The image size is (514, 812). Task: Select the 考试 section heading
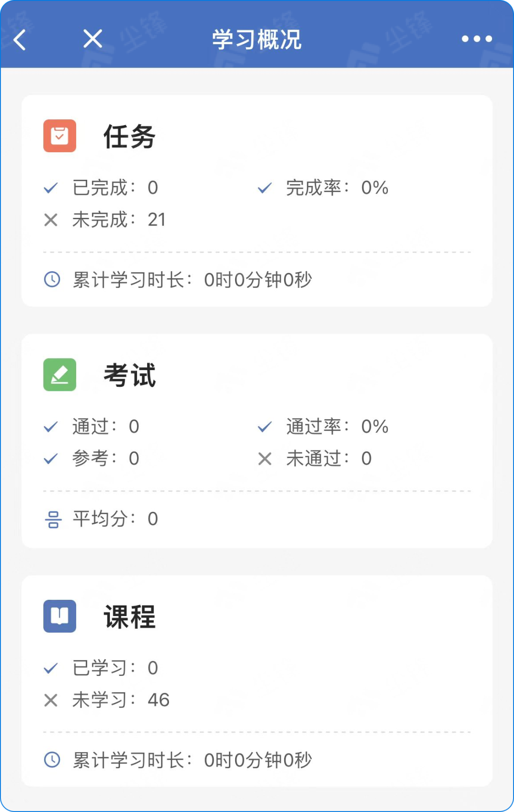129,376
